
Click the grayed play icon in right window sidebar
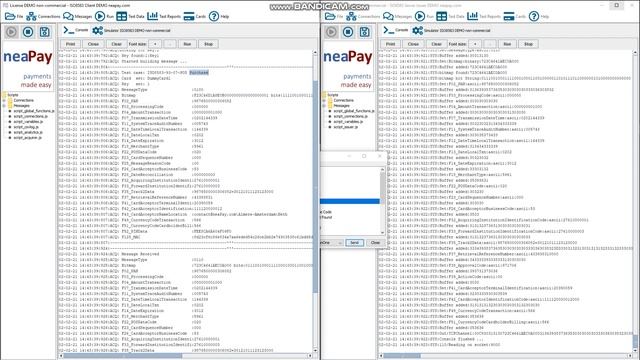[331, 31]
